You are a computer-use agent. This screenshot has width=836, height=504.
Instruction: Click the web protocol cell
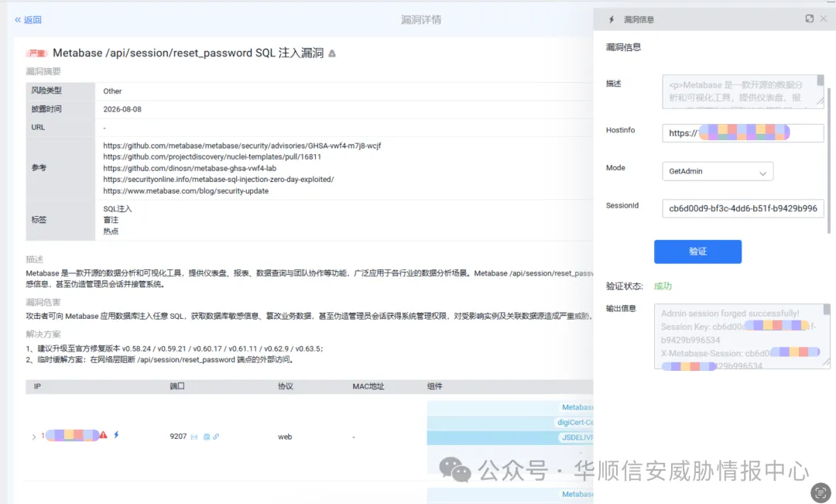pyautogui.click(x=285, y=437)
